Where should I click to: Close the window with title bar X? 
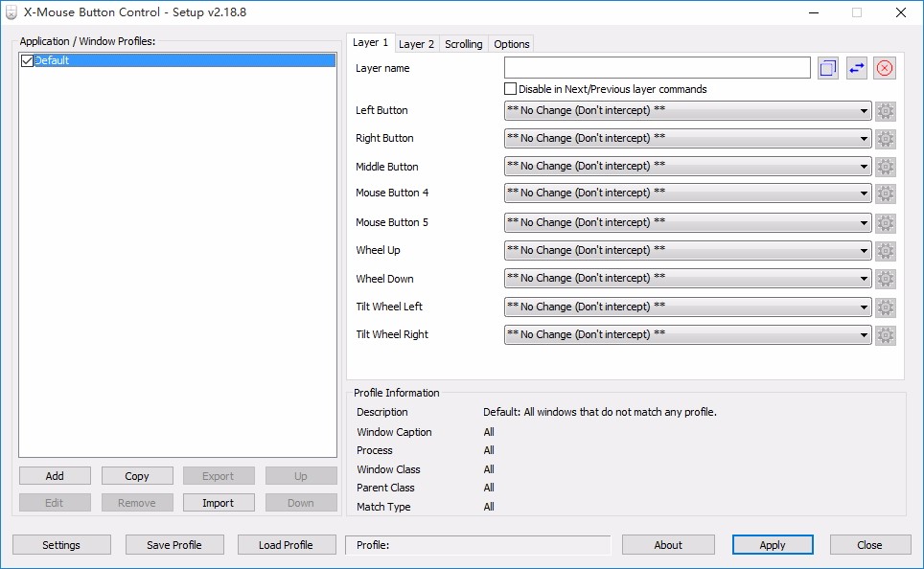tap(900, 12)
